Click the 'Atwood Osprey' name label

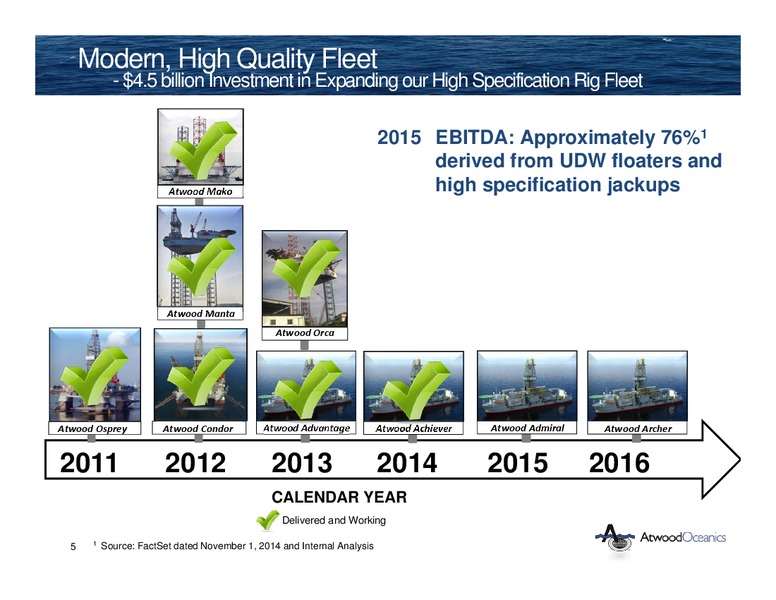(x=93, y=429)
